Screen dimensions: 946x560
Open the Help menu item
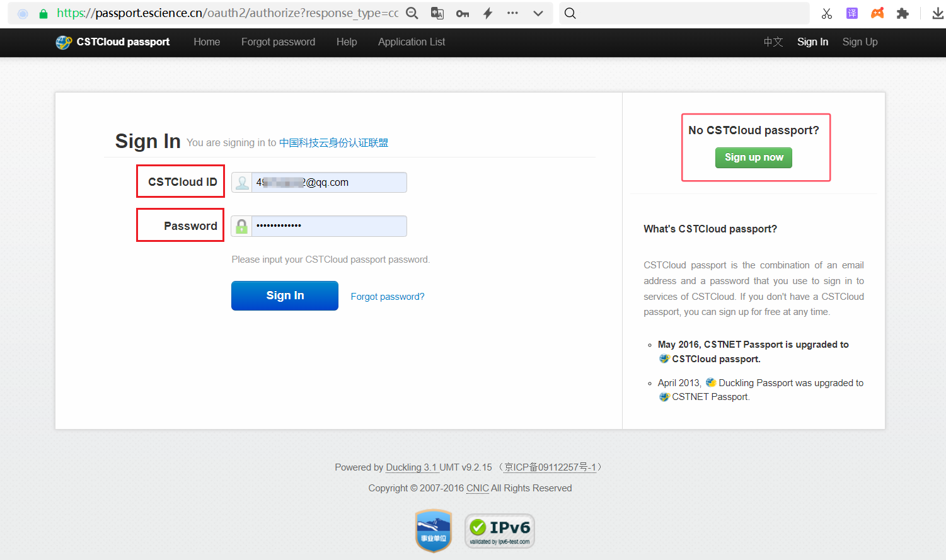tap(347, 42)
